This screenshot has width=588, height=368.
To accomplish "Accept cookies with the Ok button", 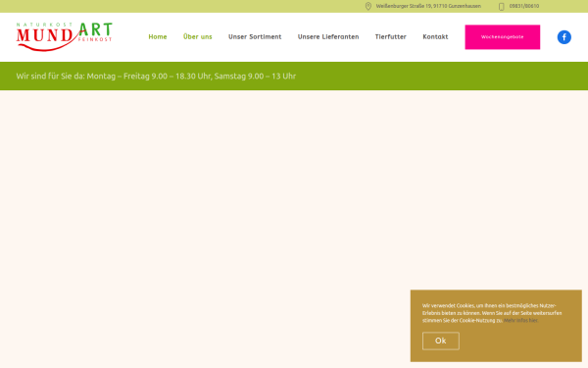I will pos(441,341).
